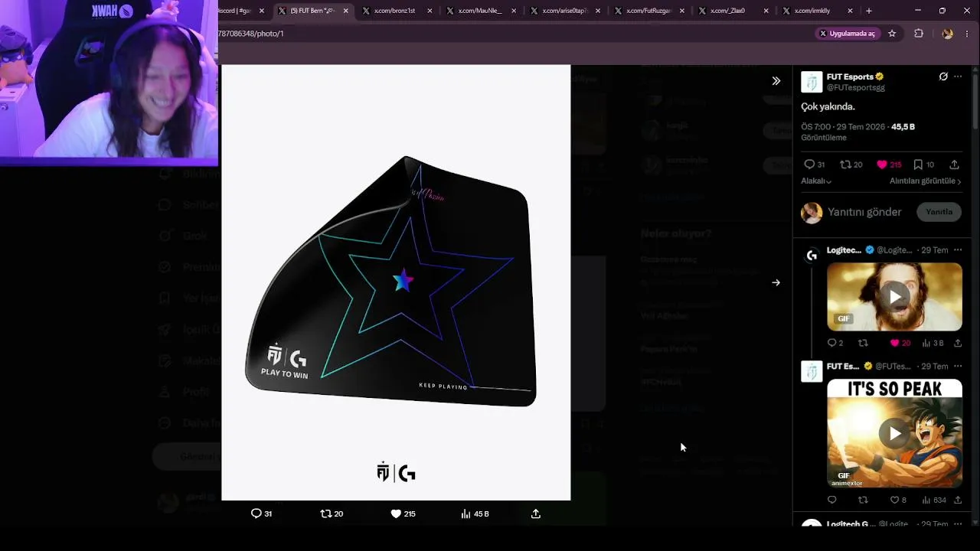This screenshot has width=980, height=551.
Task: Open @FUTesportsgg handle link
Action: tap(856, 87)
